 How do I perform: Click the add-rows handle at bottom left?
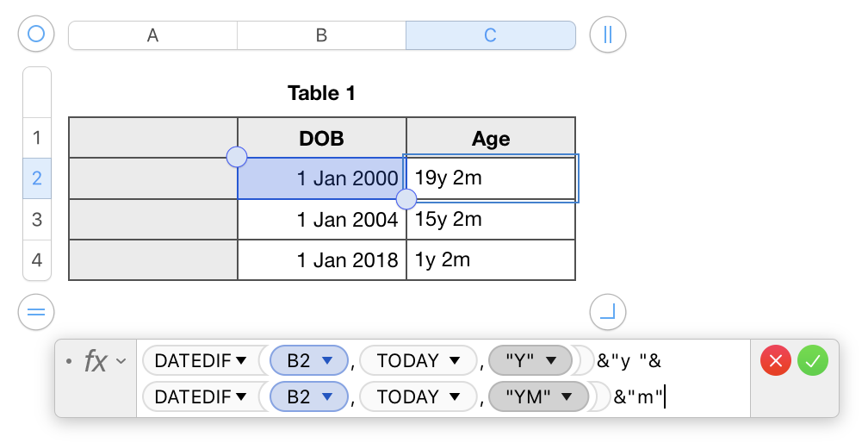tap(36, 311)
